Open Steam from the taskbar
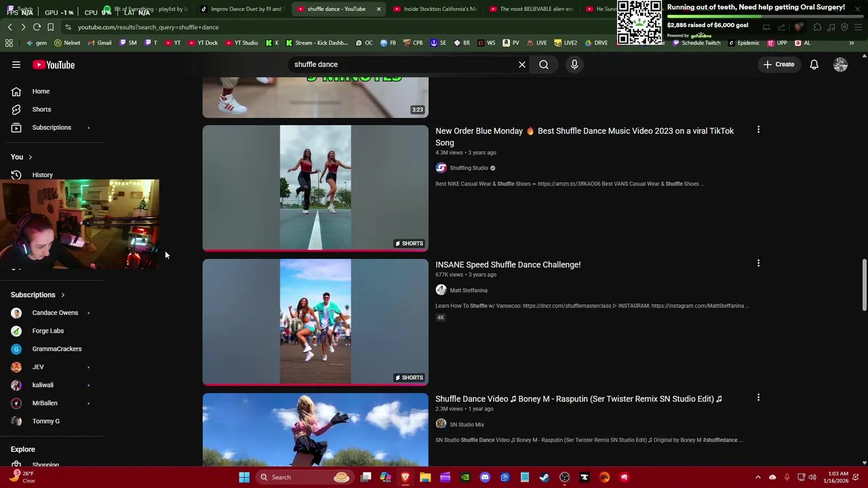 [x=545, y=477]
